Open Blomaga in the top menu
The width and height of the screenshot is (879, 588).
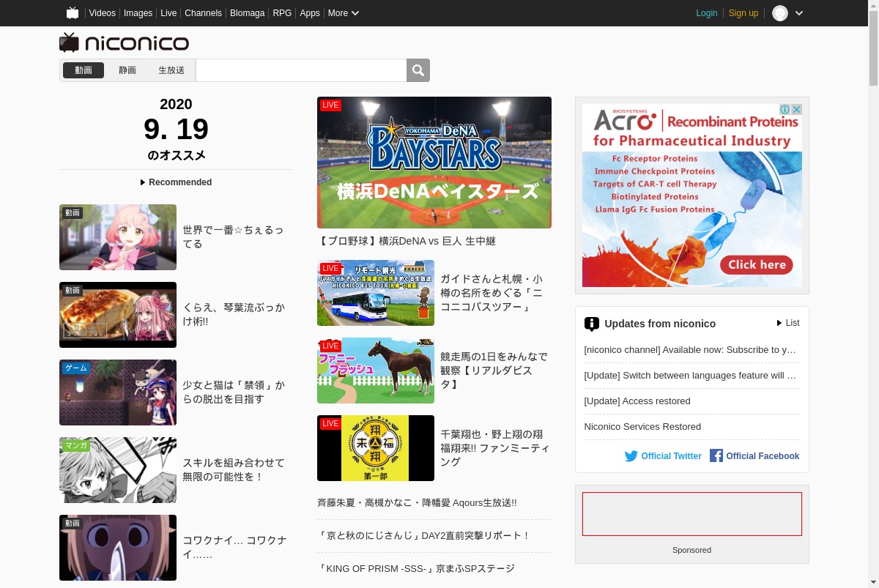tap(247, 13)
